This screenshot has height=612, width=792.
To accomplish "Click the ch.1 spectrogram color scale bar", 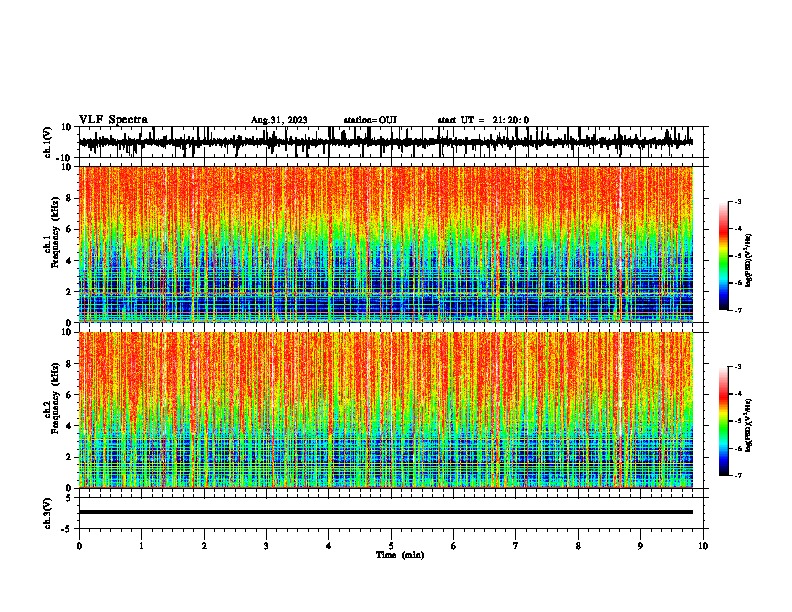I will [723, 256].
